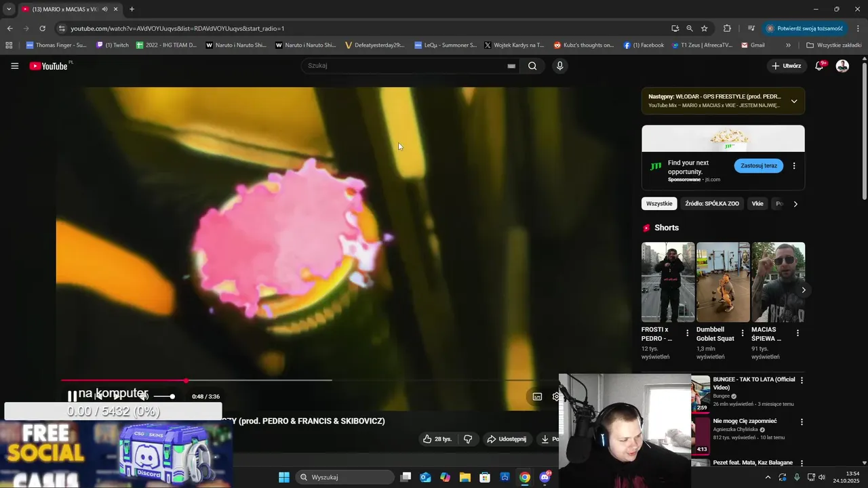868x488 pixels.
Task: Expand the Następny playlist panel chevron
Action: (794, 101)
